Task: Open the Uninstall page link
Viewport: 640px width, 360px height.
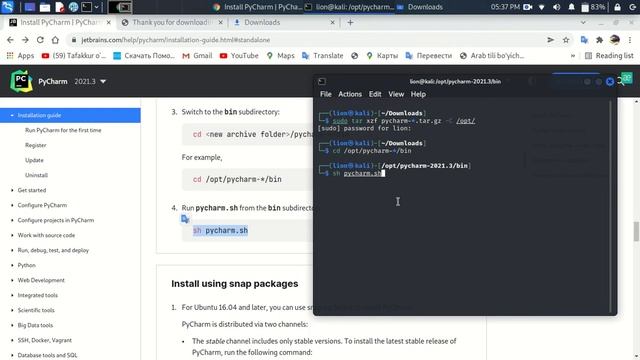Action: point(36,175)
